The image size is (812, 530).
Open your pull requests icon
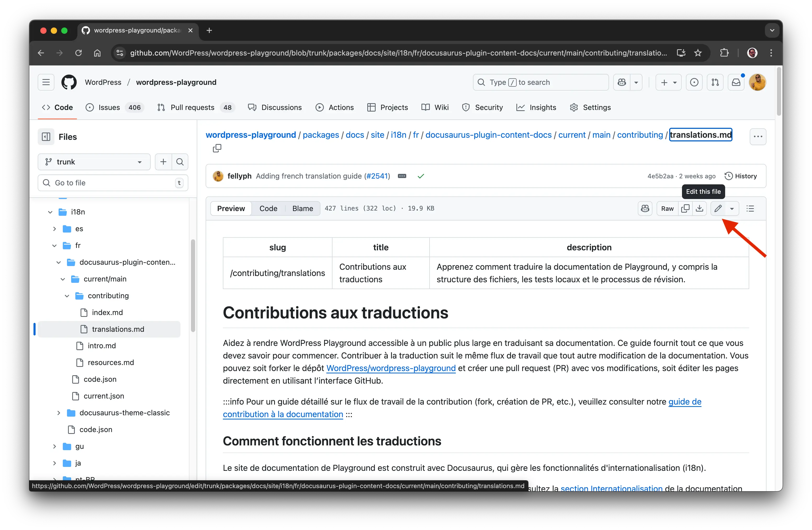pyautogui.click(x=715, y=82)
